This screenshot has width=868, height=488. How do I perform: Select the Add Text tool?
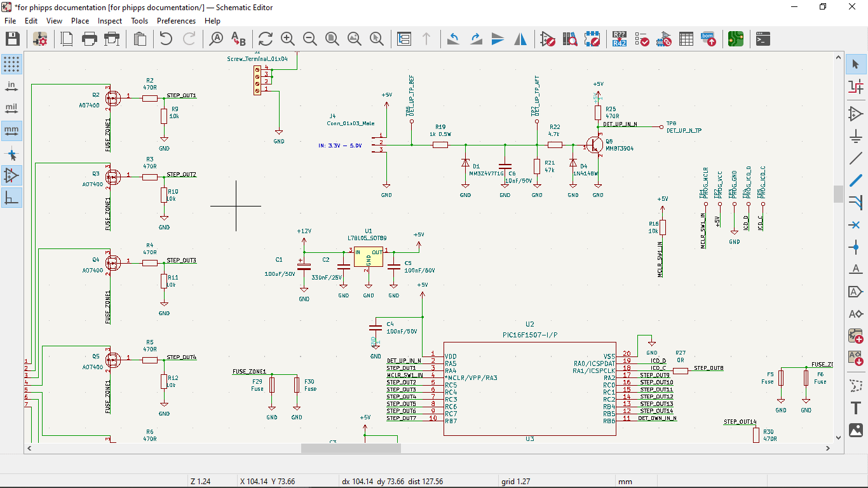tap(855, 407)
